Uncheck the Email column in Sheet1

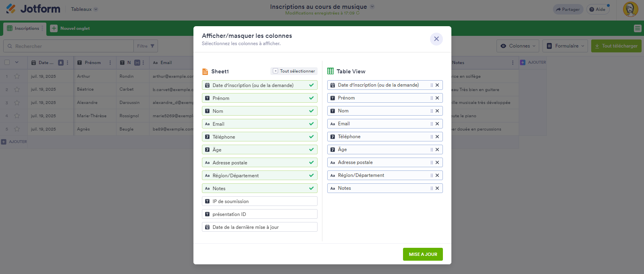[x=260, y=124]
